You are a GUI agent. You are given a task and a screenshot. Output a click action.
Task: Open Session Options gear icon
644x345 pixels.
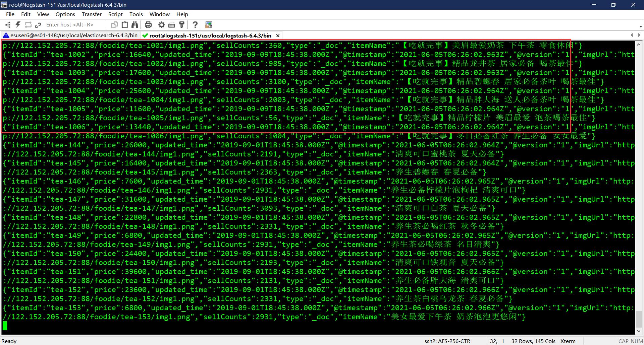click(x=162, y=25)
